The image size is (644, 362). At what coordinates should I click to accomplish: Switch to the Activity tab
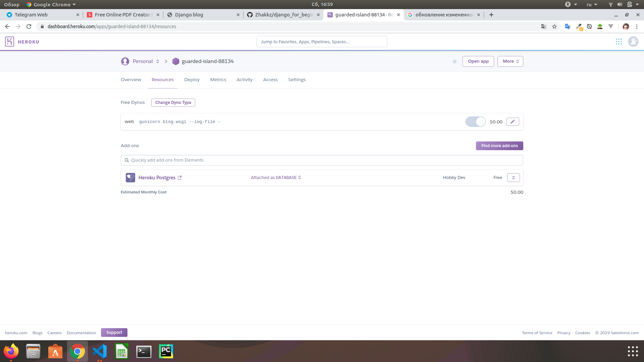tap(245, 80)
